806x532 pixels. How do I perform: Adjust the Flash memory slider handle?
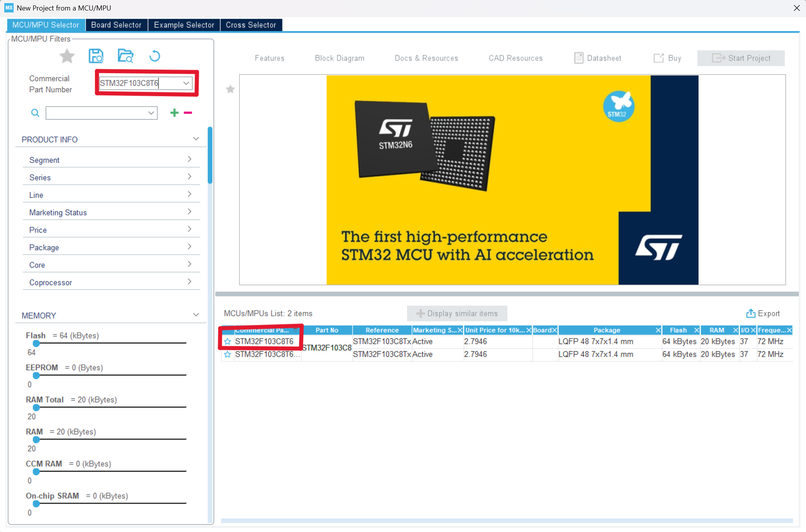tap(36, 344)
